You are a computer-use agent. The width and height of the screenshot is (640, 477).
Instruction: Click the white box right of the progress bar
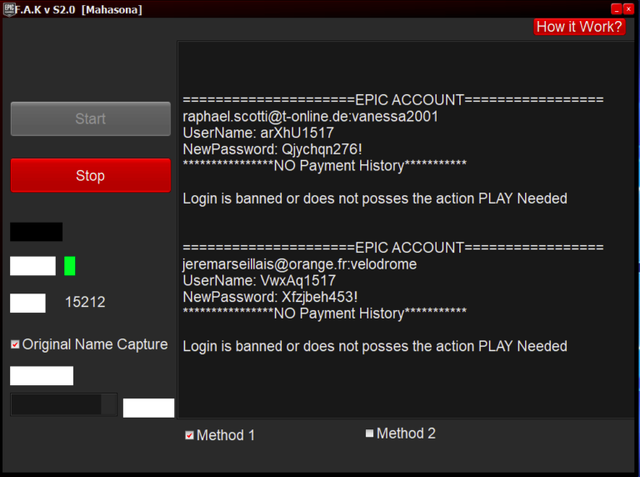[x=149, y=408]
